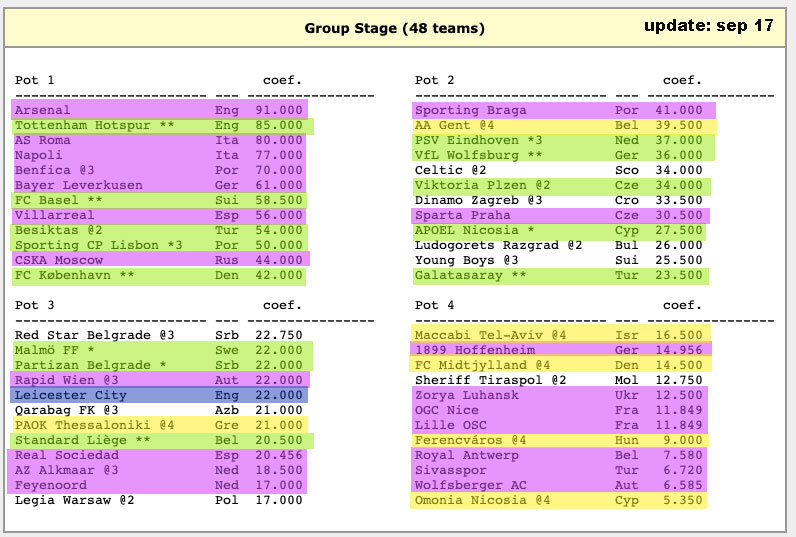This screenshot has height=537, width=796.
Task: Click the 'update: sep 17' label
Action: pyautogui.click(x=709, y=25)
